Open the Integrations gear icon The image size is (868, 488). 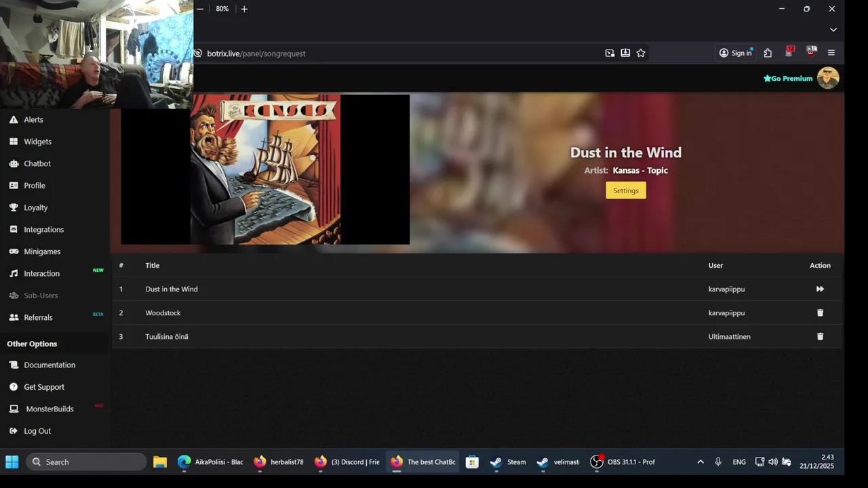tap(14, 230)
